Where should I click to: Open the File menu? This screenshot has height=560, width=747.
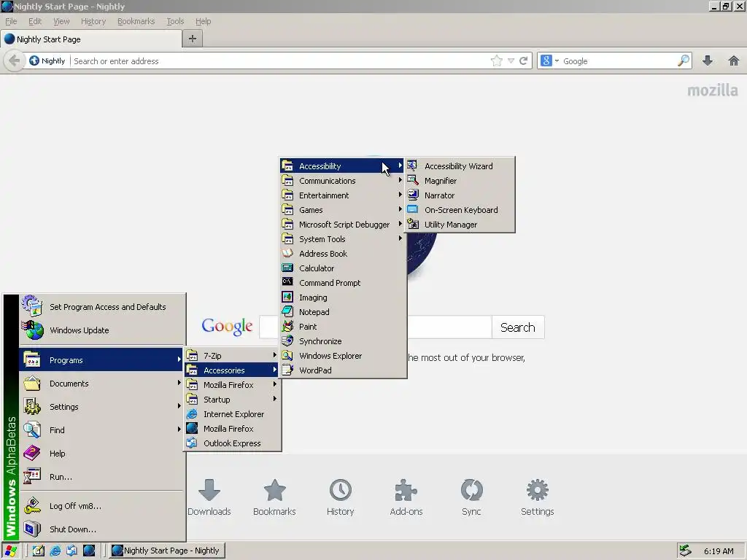click(x=11, y=21)
